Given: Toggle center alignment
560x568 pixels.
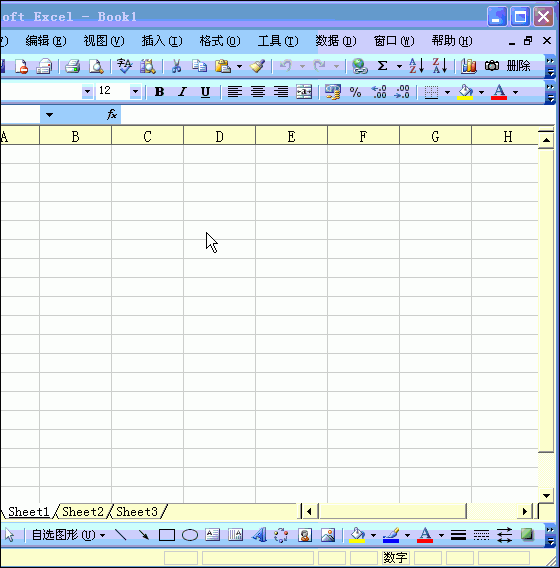Looking at the screenshot, I should pyautogui.click(x=258, y=92).
